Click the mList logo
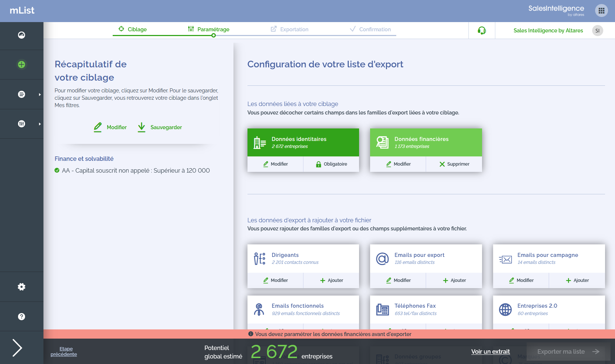Screen dimensions: 615x364 pyautogui.click(x=22, y=11)
